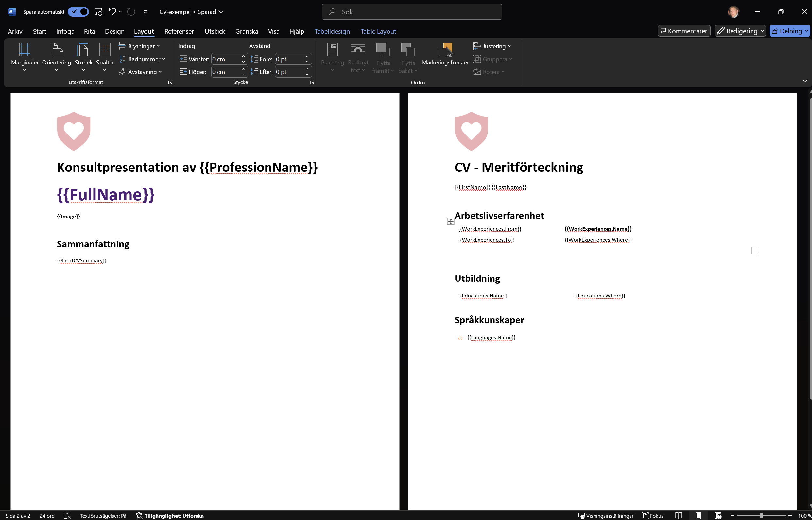The width and height of the screenshot is (812, 520).
Task: Click the table move handle icon
Action: point(450,222)
